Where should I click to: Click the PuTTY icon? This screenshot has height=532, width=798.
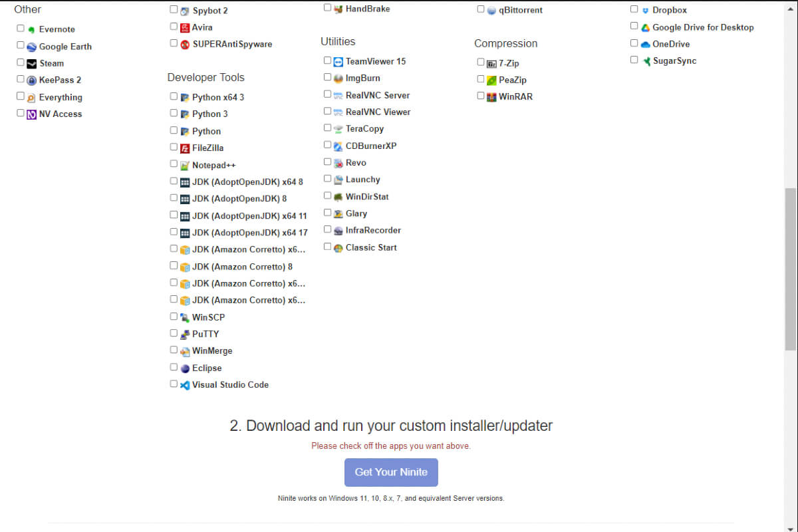click(184, 334)
